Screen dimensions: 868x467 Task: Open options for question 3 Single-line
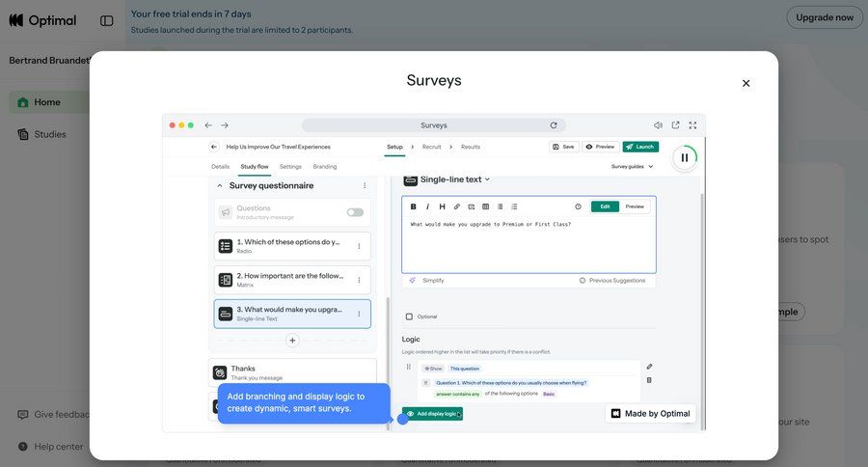click(x=359, y=314)
